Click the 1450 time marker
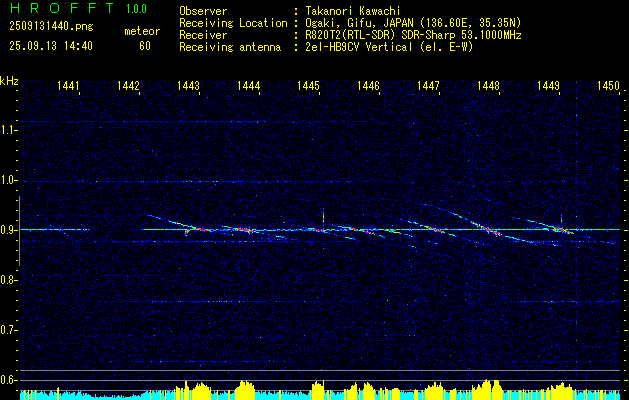The width and height of the screenshot is (629, 400). [x=608, y=85]
